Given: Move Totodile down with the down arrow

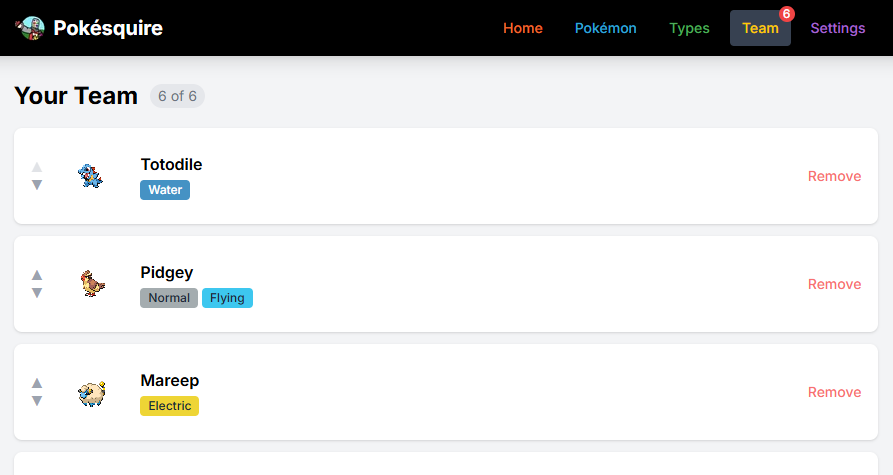Looking at the screenshot, I should pyautogui.click(x=37, y=185).
